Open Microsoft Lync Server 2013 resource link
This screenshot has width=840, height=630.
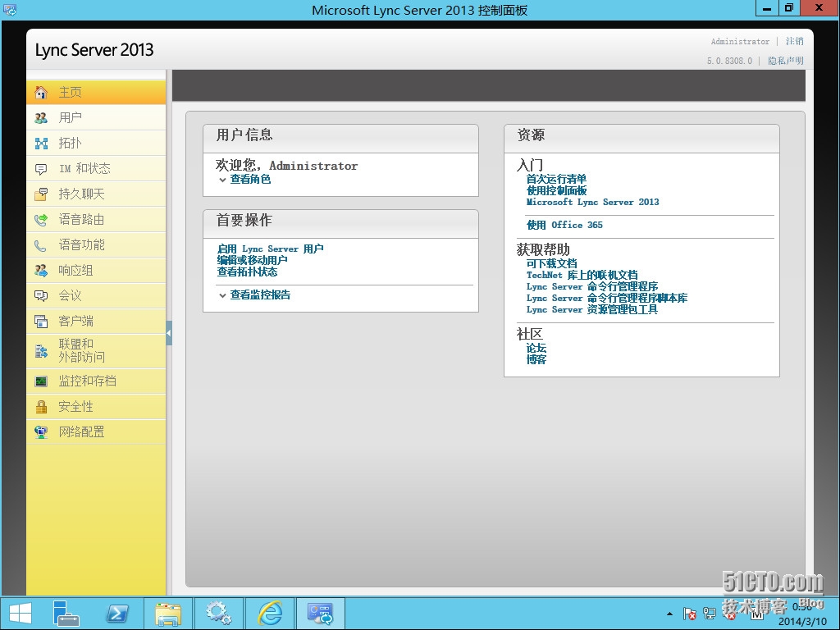pyautogui.click(x=592, y=203)
